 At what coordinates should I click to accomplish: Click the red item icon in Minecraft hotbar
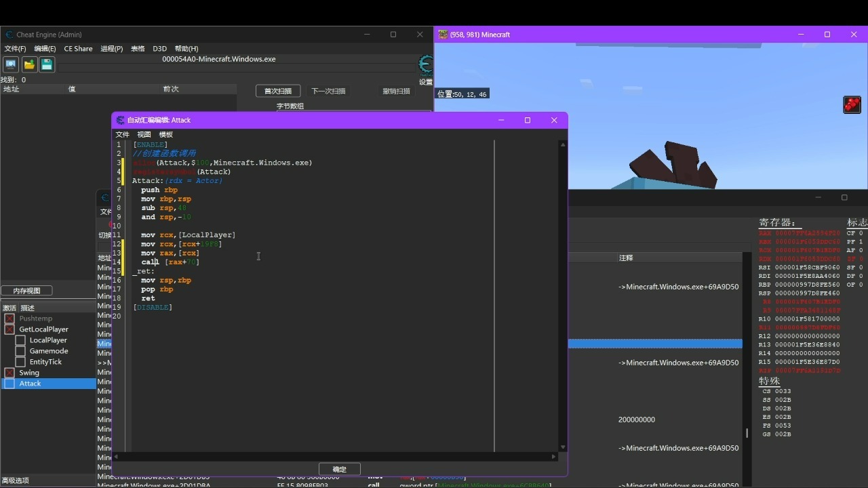pyautogui.click(x=852, y=104)
